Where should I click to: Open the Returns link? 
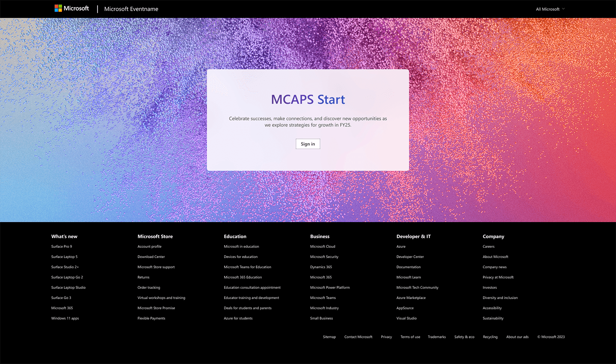click(x=143, y=277)
